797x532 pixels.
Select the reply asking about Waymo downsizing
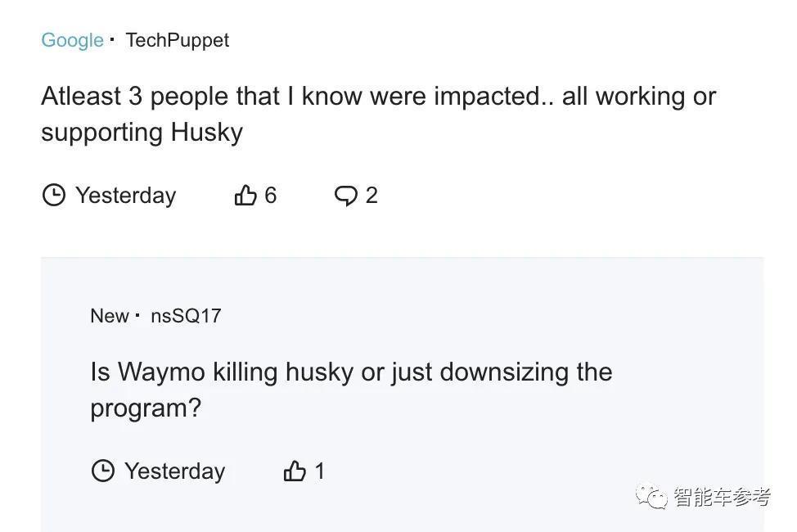point(350,389)
